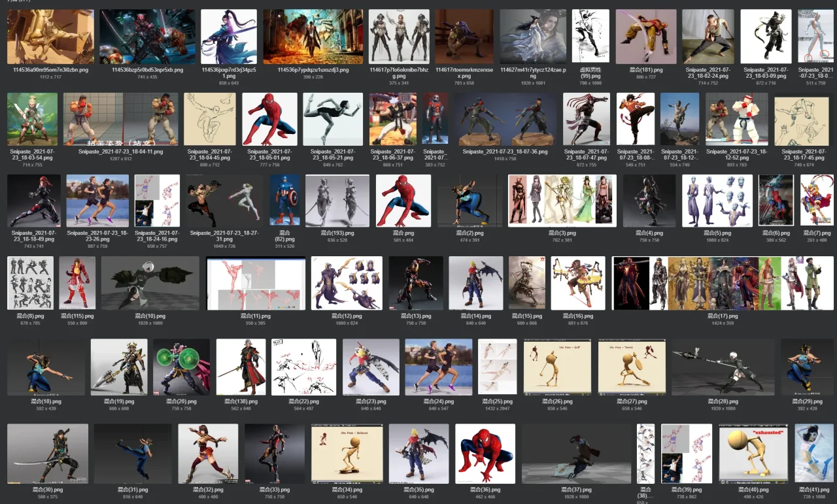837x504 pixels.
Task: Click the label 混合(16).png
Action: pos(578,316)
